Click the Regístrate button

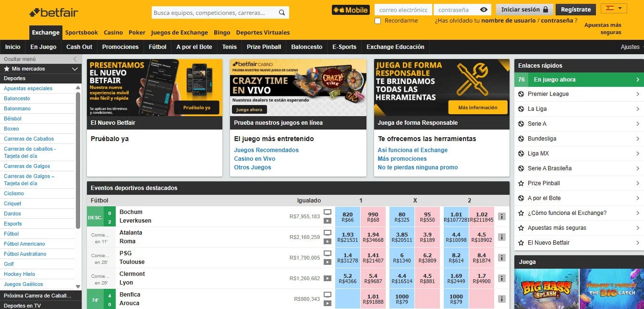pos(576,10)
